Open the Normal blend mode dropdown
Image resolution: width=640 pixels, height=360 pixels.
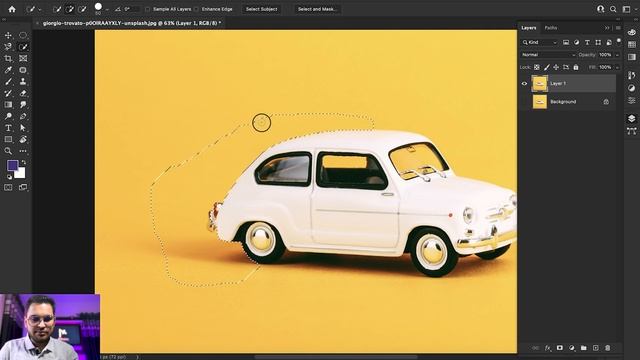click(548, 55)
